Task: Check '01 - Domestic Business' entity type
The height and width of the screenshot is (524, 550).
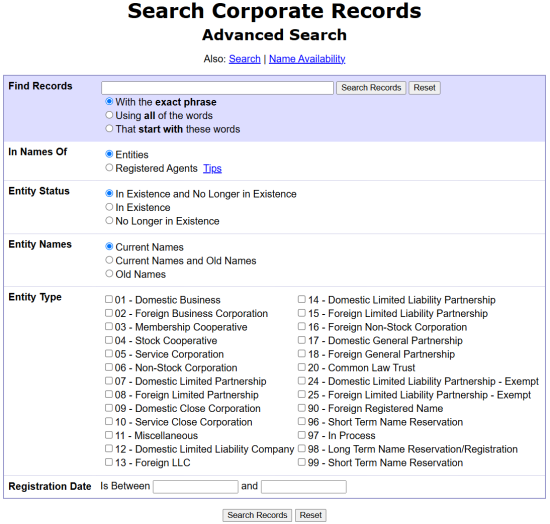Action: point(109,299)
